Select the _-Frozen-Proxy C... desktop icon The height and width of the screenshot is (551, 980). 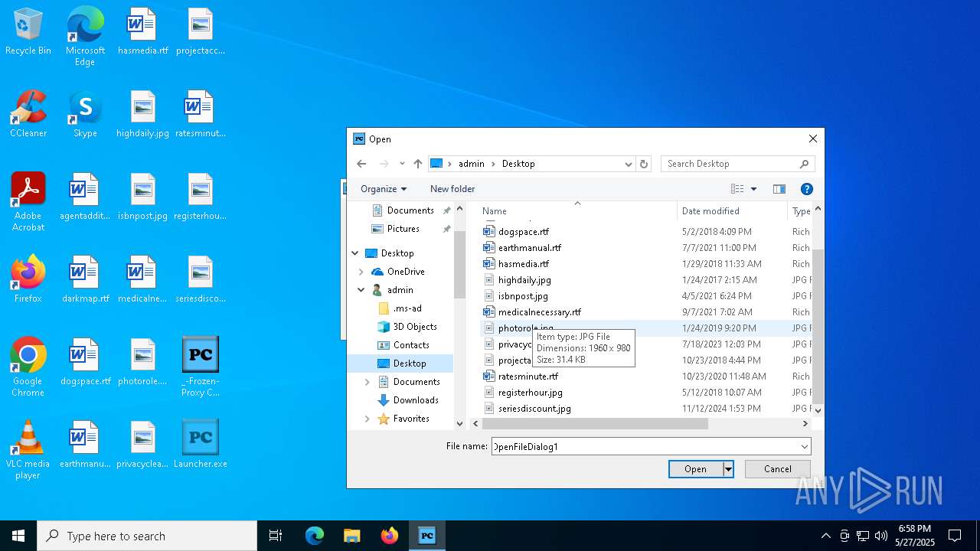pos(201,367)
